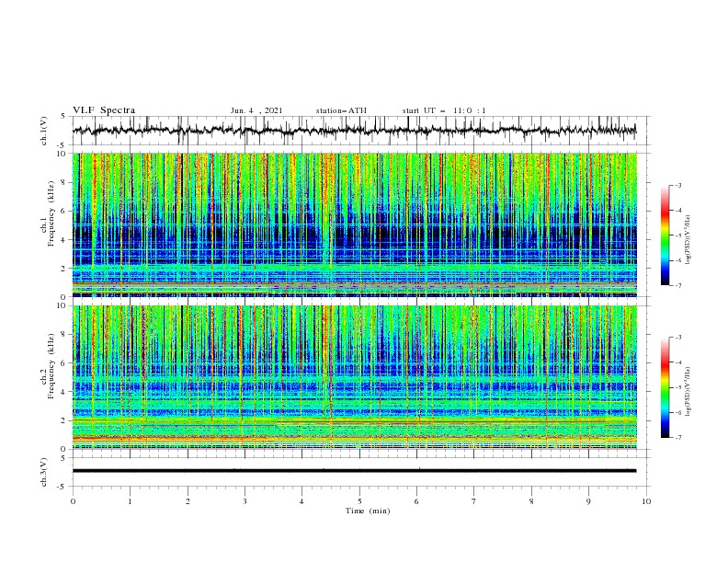Click the "ch.3(V)" waveform axis label
The height and width of the screenshot is (563, 728).
44,472
